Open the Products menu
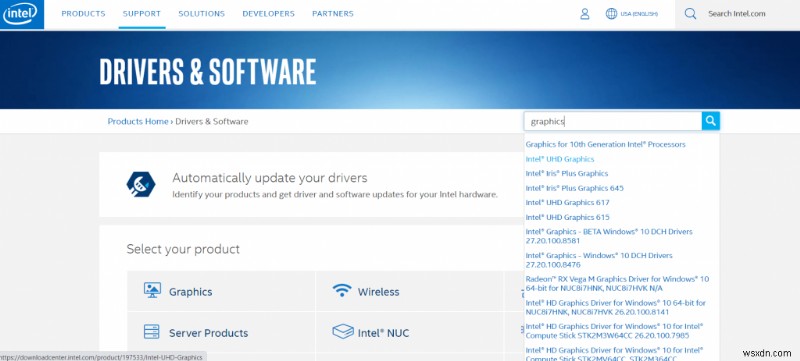The height and width of the screenshot is (361, 800). coord(83,14)
